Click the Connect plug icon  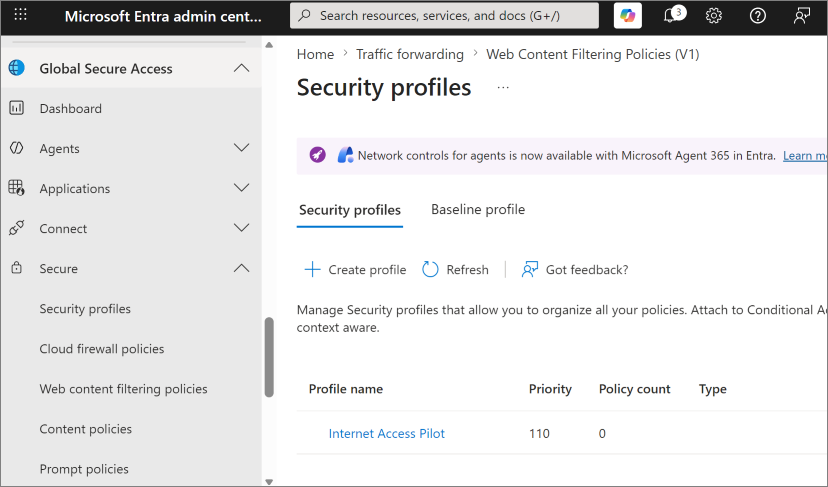pyautogui.click(x=16, y=228)
